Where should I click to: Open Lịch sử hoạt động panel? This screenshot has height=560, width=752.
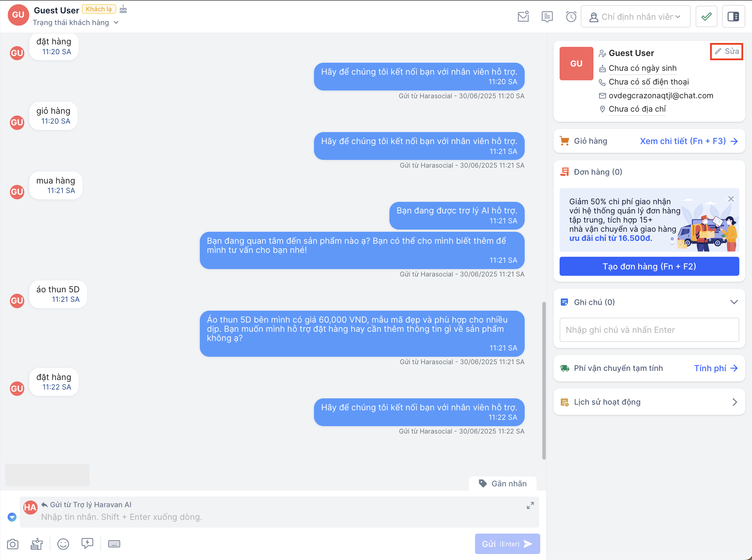[649, 402]
